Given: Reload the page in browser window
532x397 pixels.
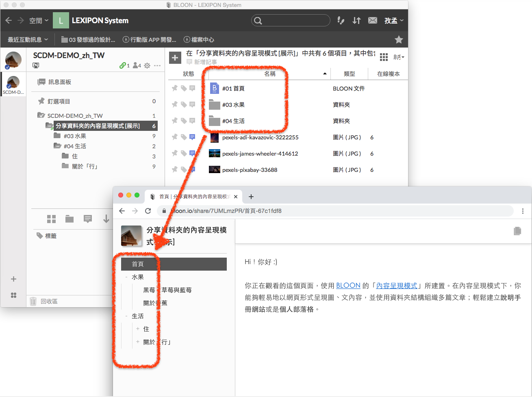Looking at the screenshot, I should [x=148, y=211].
